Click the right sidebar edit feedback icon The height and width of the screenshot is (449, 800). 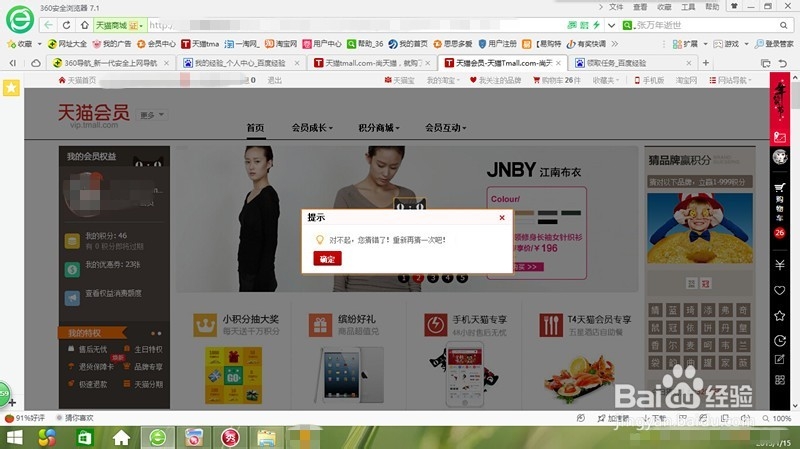pos(780,360)
